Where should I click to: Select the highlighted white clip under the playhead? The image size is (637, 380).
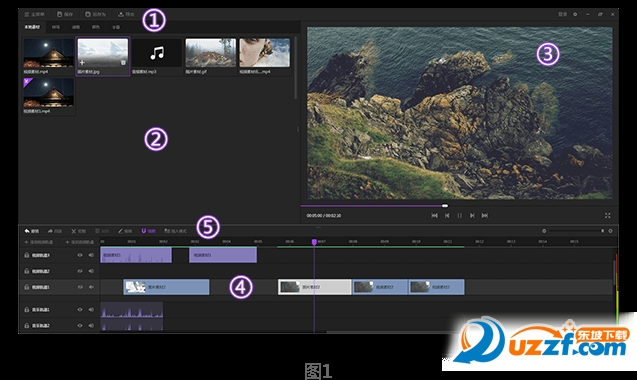[x=315, y=287]
